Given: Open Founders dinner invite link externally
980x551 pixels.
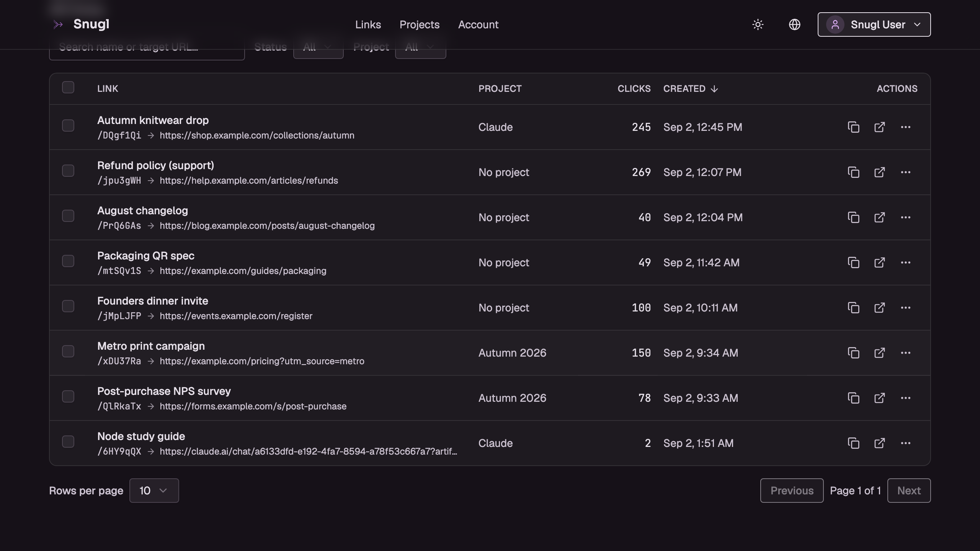Looking at the screenshot, I should [880, 308].
